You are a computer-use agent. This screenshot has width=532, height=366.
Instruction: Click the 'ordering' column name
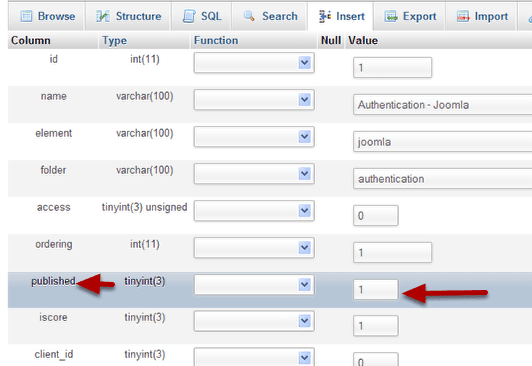54,245
